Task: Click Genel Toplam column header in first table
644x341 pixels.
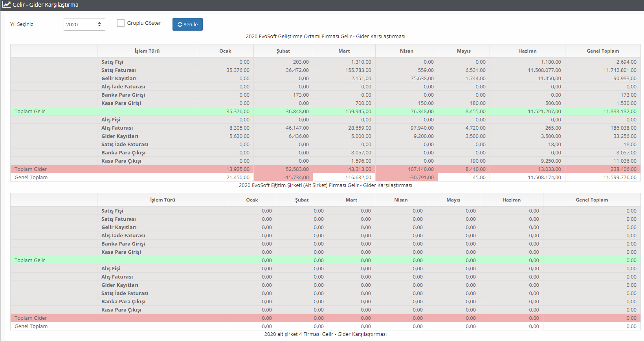Action: tap(602, 51)
